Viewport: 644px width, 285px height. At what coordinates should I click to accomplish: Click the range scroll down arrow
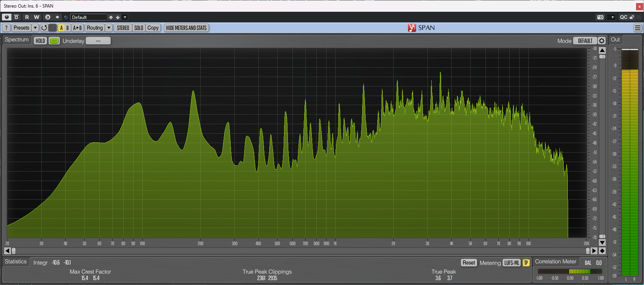(602, 242)
